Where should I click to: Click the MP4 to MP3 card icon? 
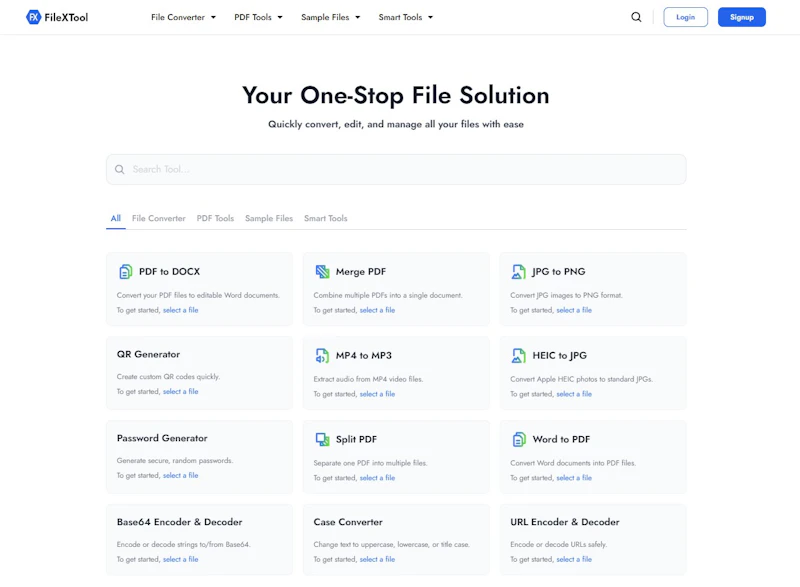(322, 355)
